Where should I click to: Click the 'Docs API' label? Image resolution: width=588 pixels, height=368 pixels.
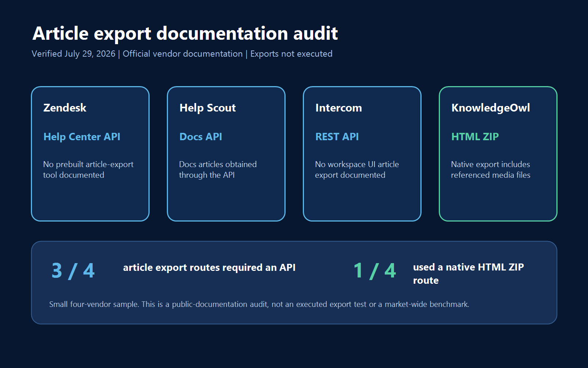(x=201, y=137)
